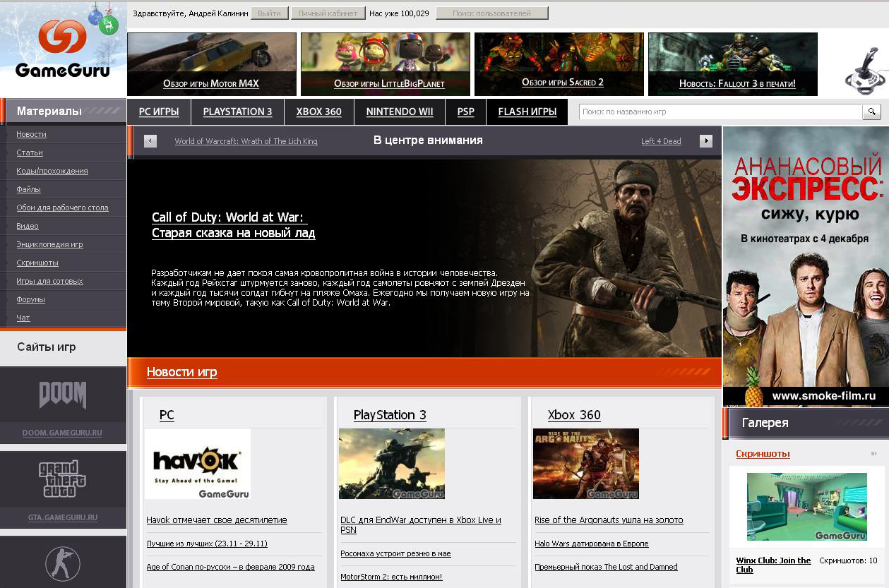
Task: Open the DOOM site logo
Action: pyautogui.click(x=63, y=395)
